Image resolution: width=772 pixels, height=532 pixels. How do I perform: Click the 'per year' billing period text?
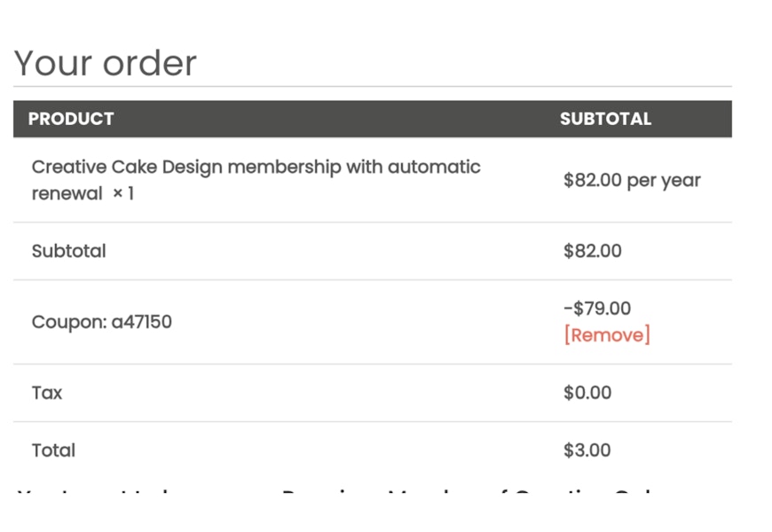pos(664,180)
